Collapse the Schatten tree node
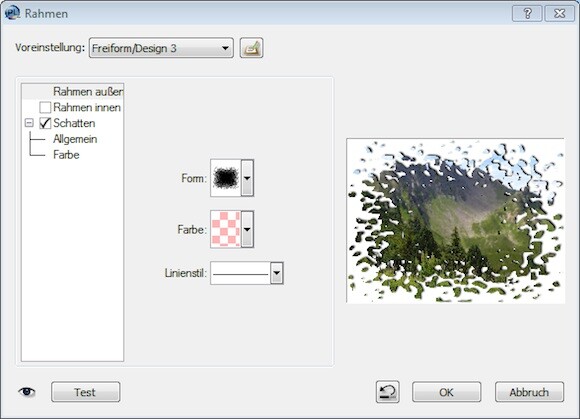This screenshot has height=419, width=580. 29,123
